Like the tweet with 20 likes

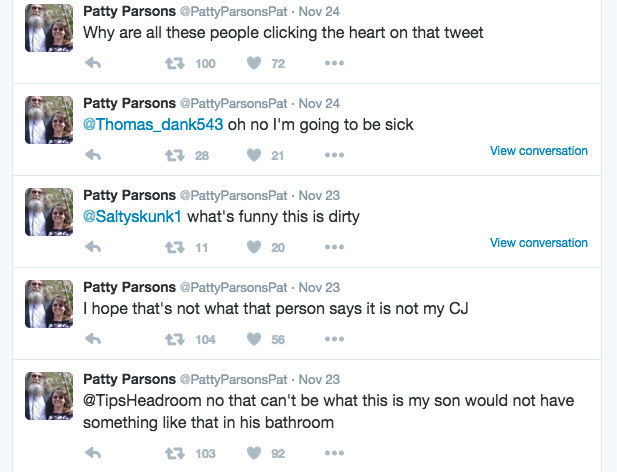tap(254, 247)
